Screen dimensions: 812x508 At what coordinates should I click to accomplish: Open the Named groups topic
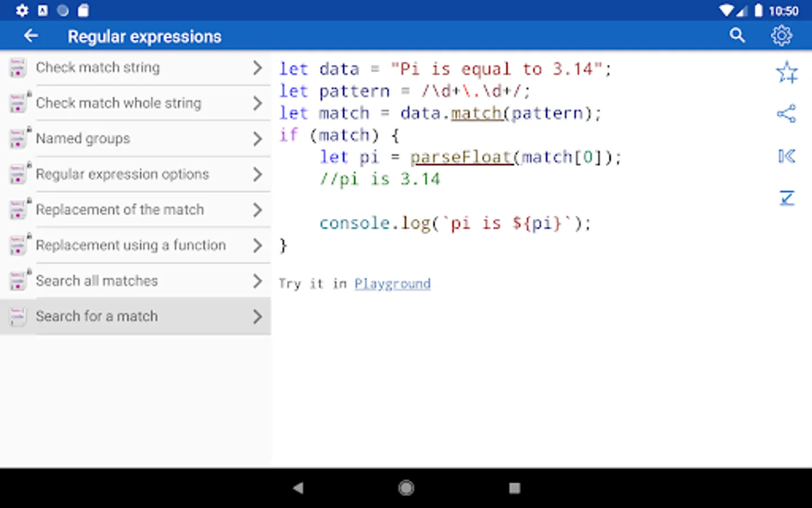tap(135, 139)
